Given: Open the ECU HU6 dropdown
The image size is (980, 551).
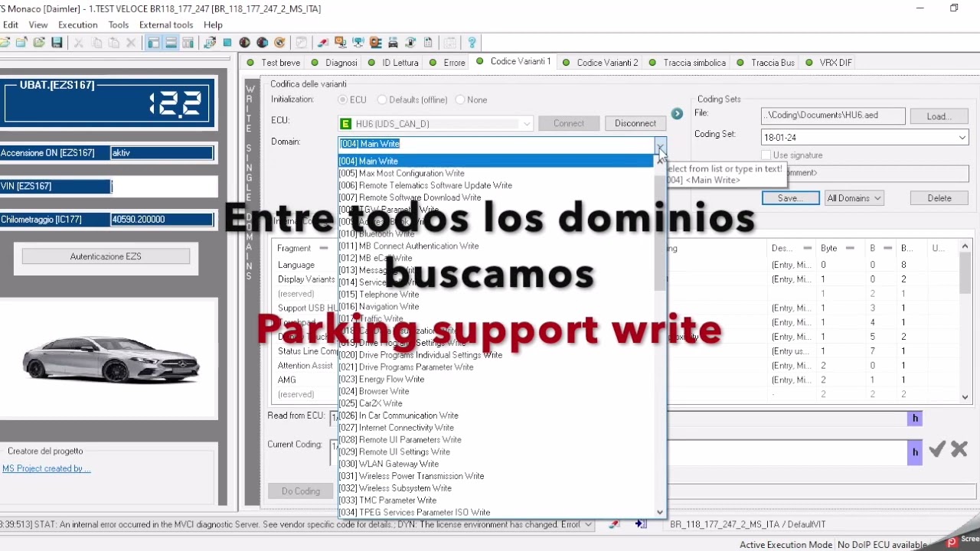Looking at the screenshot, I should coord(528,124).
